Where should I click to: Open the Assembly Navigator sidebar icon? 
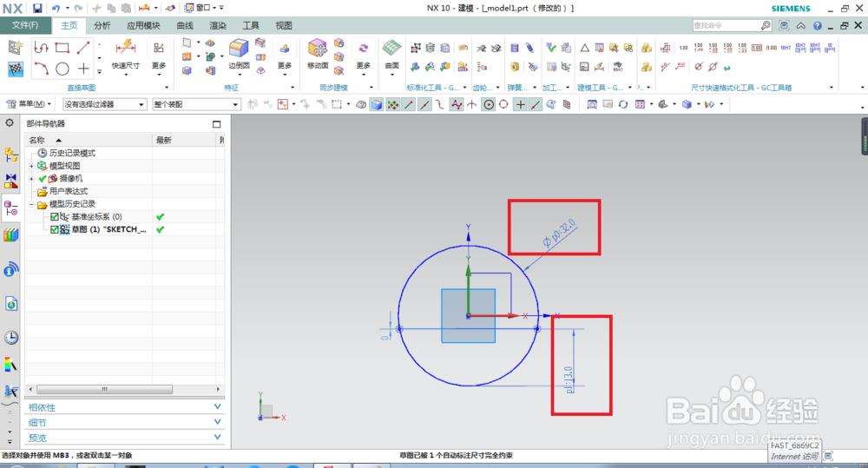[10, 155]
